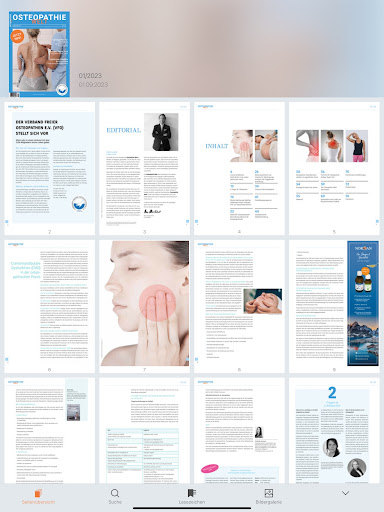
Task: Open third-row first page thumbnail with bullet lists
Action: (49, 430)
